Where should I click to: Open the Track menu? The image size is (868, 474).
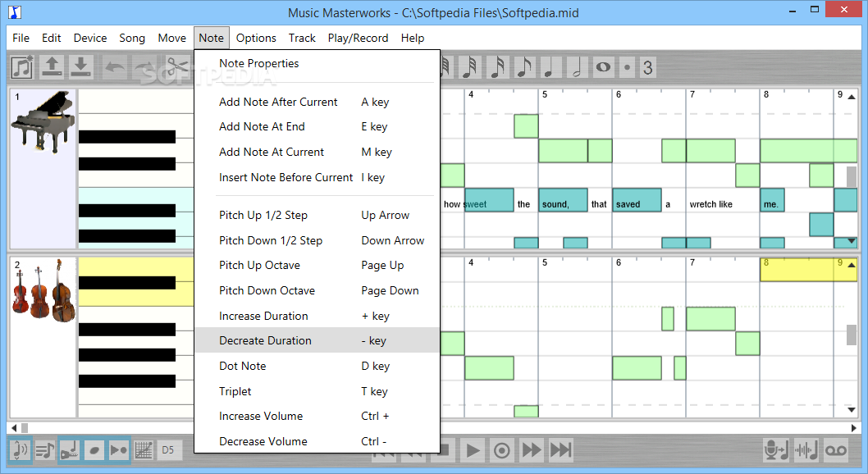302,39
